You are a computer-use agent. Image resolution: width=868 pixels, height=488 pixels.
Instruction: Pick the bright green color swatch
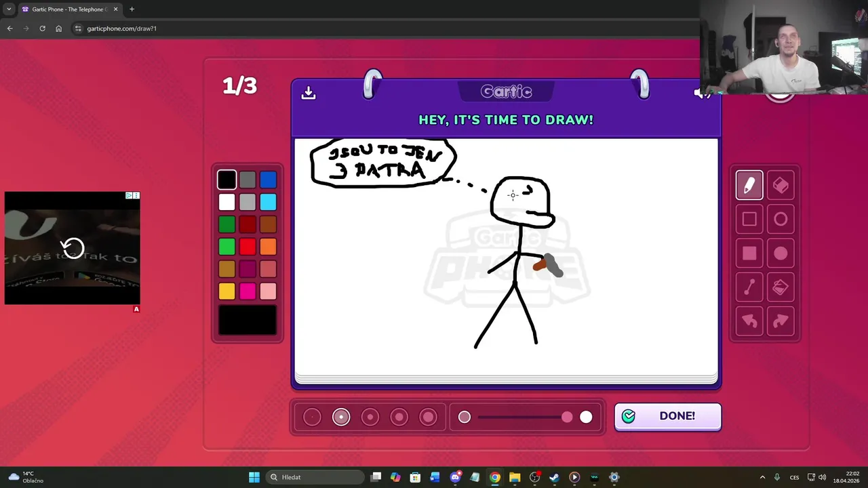[x=227, y=247]
